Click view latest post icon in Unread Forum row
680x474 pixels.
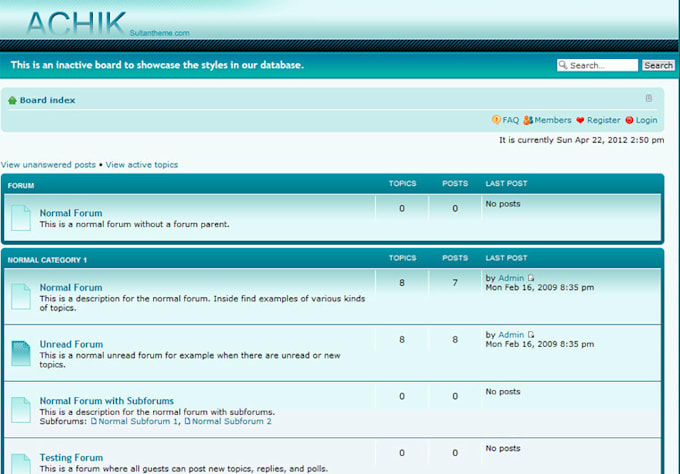pyautogui.click(x=531, y=335)
